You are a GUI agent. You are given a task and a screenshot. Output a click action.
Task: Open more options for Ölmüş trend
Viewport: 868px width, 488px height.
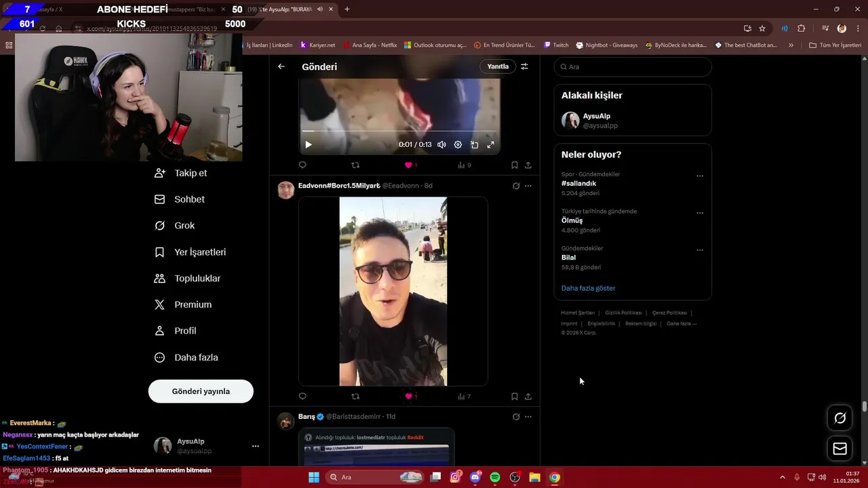tap(700, 213)
